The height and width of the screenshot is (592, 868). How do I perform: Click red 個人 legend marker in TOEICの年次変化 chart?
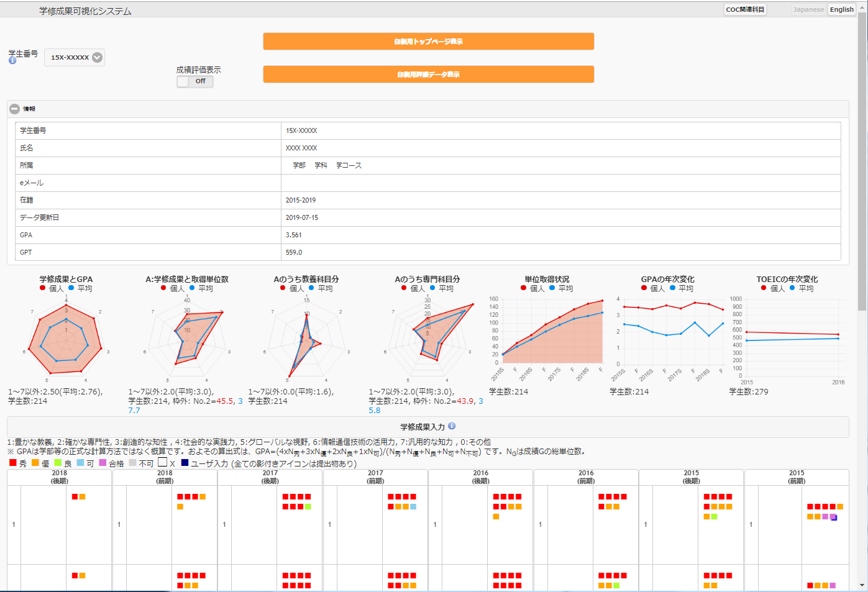[x=764, y=288]
